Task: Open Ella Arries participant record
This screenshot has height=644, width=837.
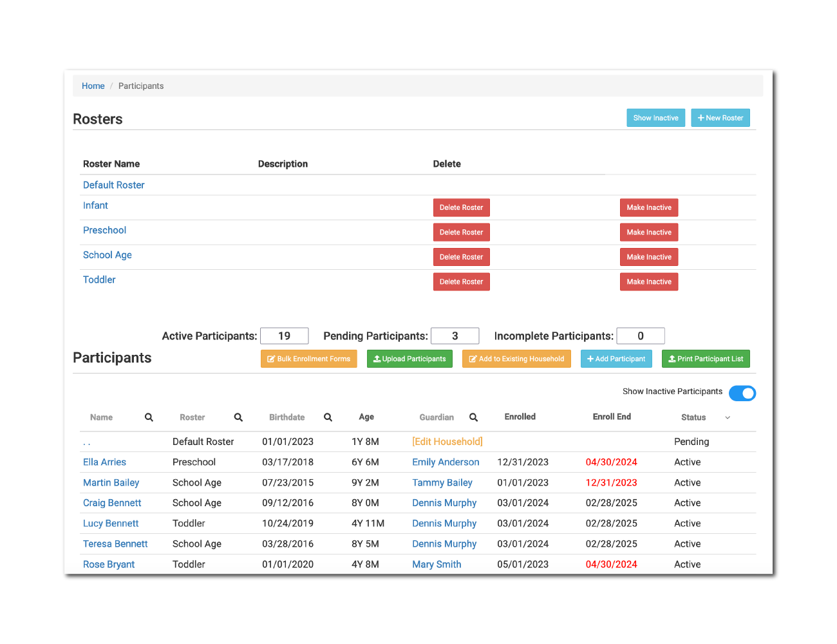Action: [x=104, y=462]
